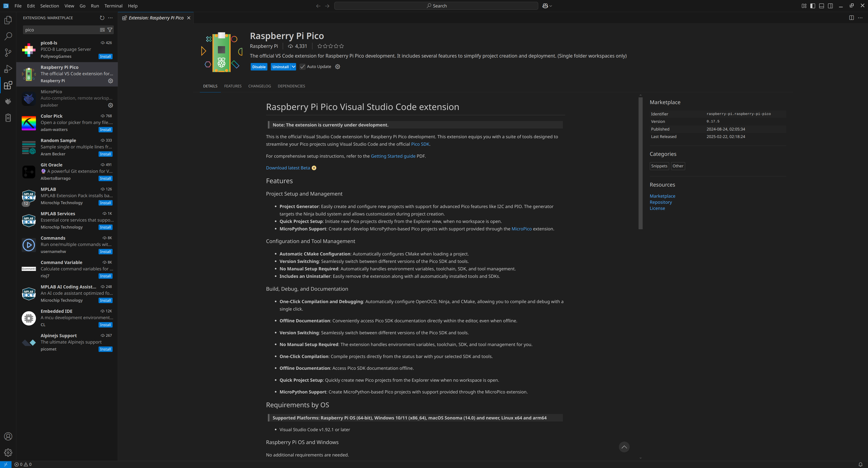Toggle the bottom panel visibility

[821, 6]
